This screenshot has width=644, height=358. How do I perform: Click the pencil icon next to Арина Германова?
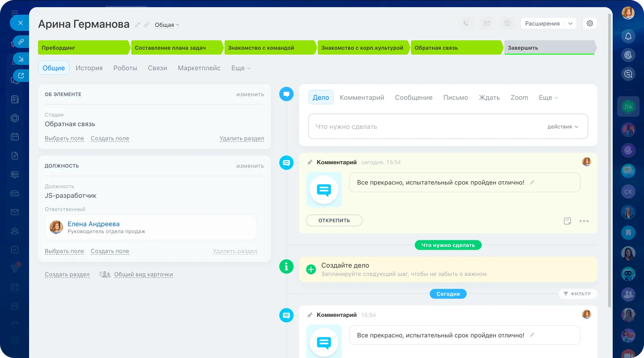click(138, 25)
